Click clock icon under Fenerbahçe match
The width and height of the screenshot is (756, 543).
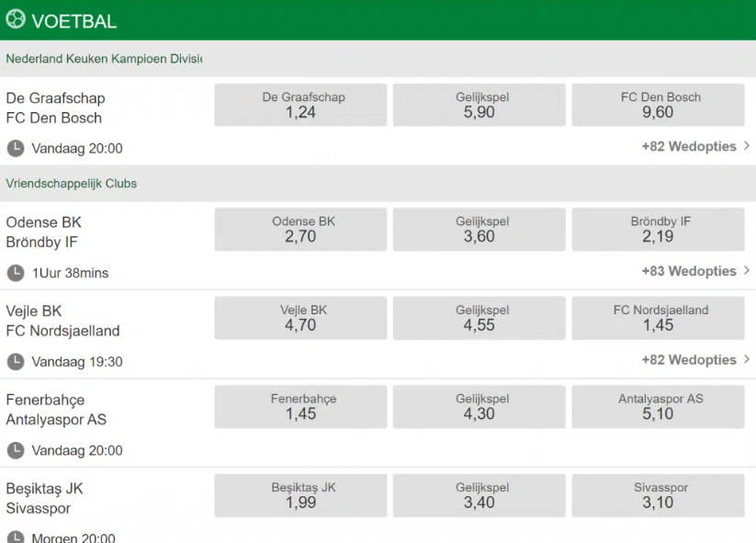tap(16, 450)
